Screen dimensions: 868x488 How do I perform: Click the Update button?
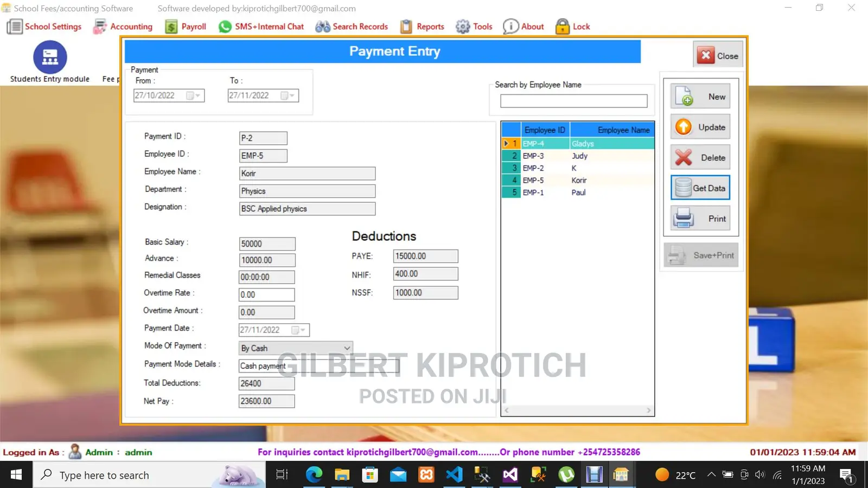click(700, 127)
